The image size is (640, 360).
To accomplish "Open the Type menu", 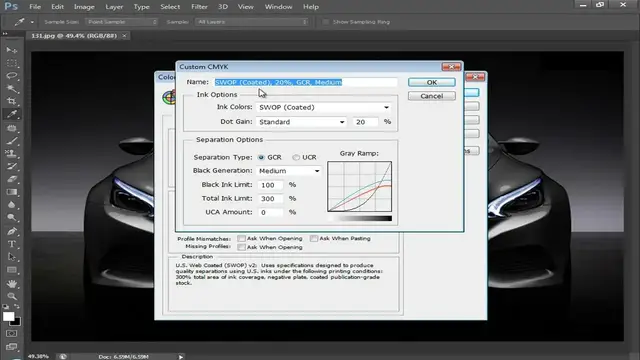I will (x=141, y=7).
